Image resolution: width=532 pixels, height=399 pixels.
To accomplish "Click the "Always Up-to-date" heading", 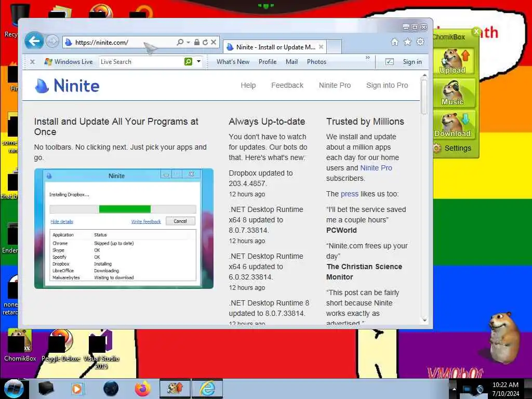I will [267, 122].
